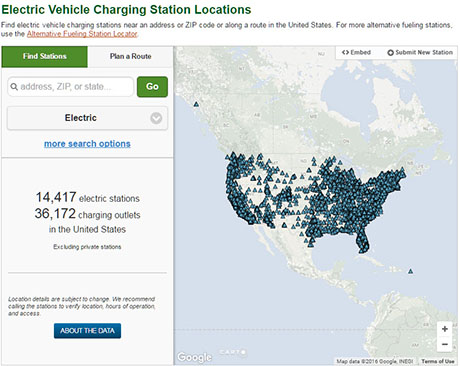460x366 pixels.
Task: Select the station marker in Alaska
Action: coord(196,104)
